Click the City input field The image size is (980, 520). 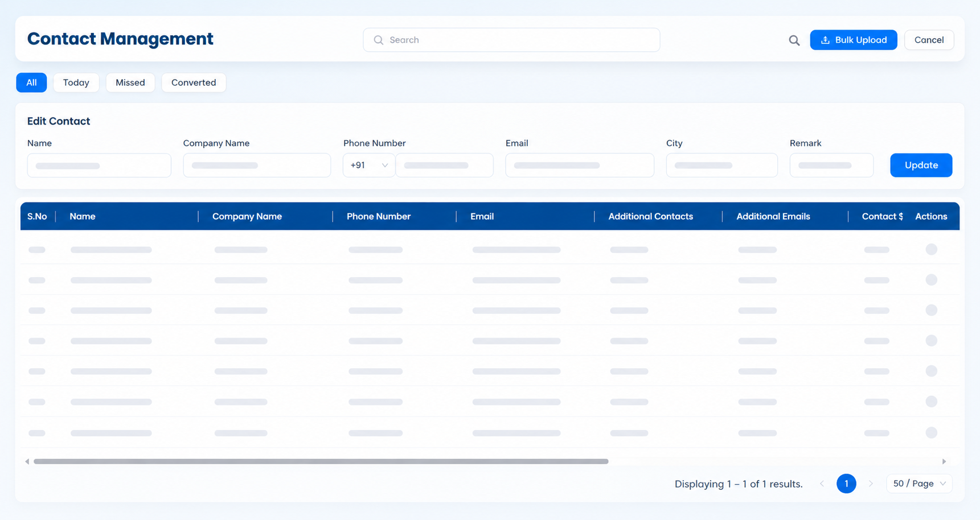click(x=721, y=165)
